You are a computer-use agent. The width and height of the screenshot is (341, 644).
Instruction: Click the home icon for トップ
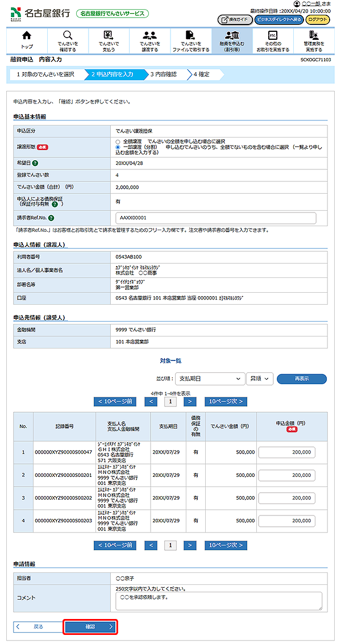27,36
